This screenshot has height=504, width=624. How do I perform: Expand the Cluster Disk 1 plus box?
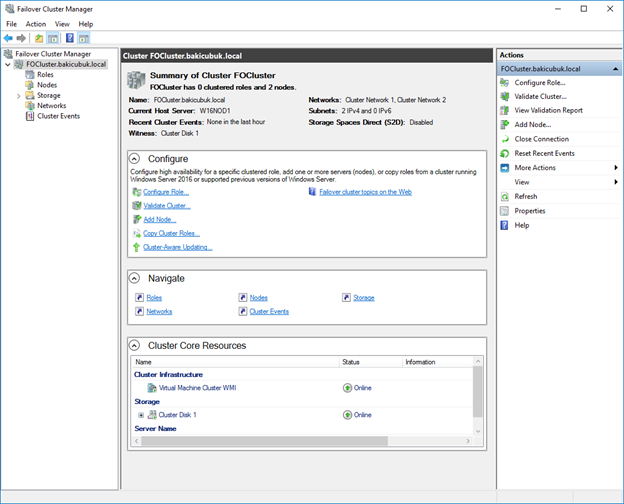coord(141,415)
